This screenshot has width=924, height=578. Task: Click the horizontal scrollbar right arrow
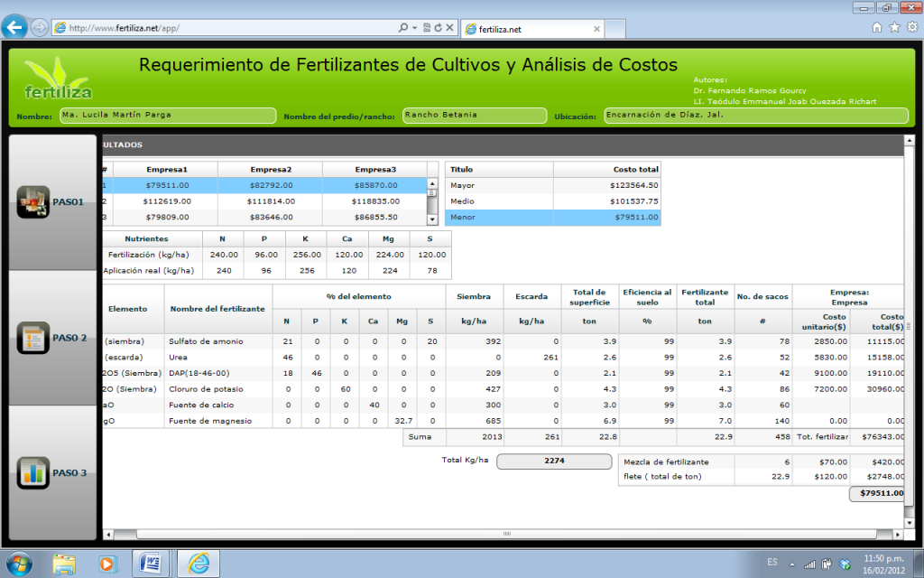[898, 535]
